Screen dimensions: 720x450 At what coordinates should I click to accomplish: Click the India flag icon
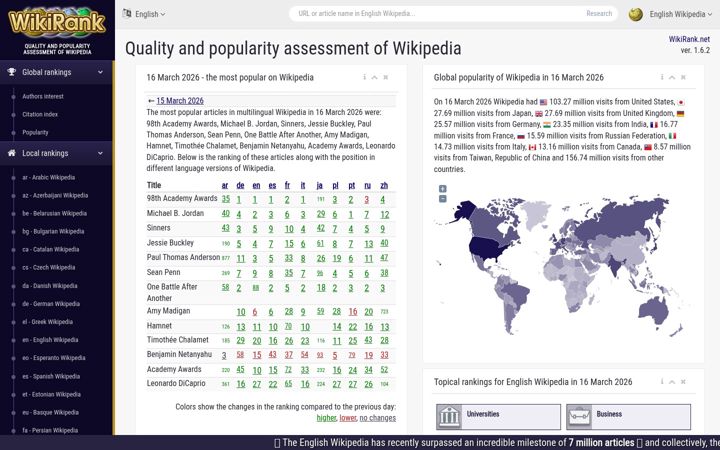(x=547, y=124)
